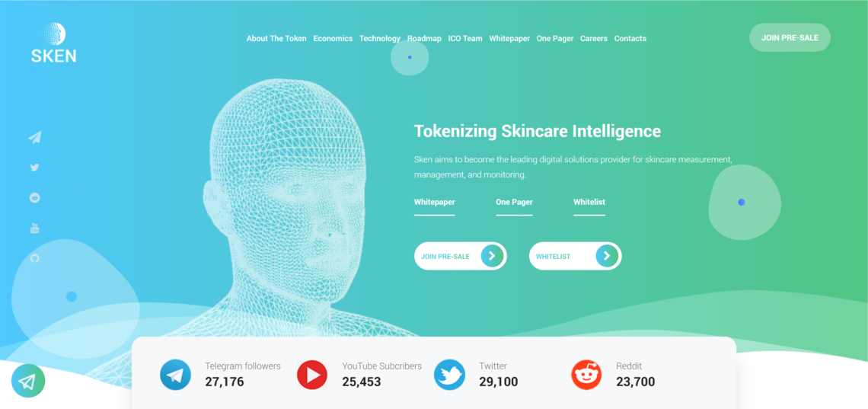Open GitHub from the left sidebar
This screenshot has width=868, height=409.
pos(35,258)
